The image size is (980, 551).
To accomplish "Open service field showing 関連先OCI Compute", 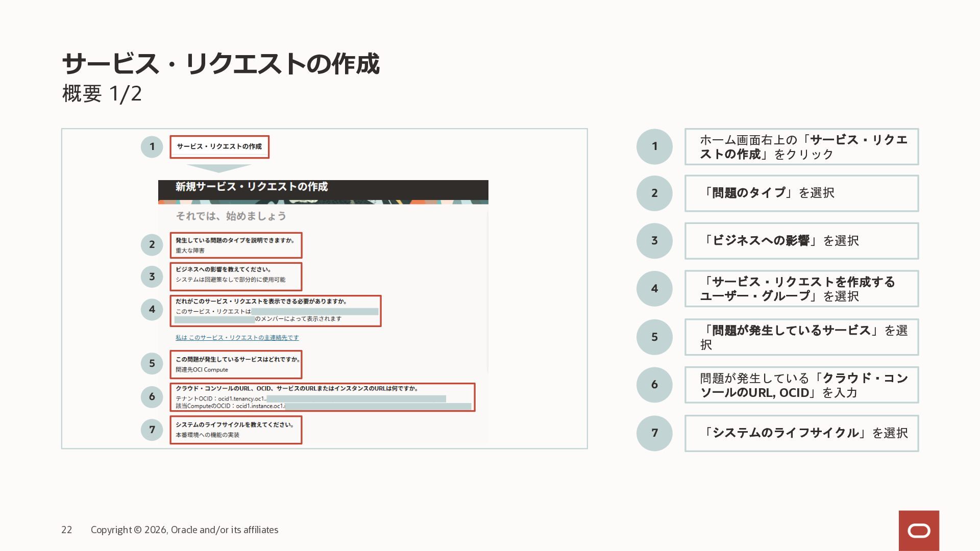I will pos(236,364).
